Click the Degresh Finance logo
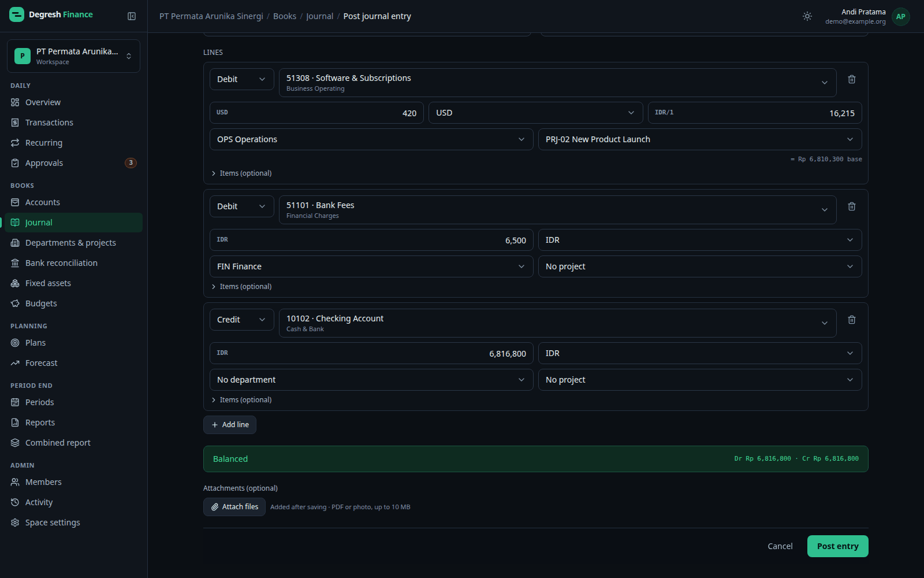This screenshot has width=924, height=578. [51, 14]
